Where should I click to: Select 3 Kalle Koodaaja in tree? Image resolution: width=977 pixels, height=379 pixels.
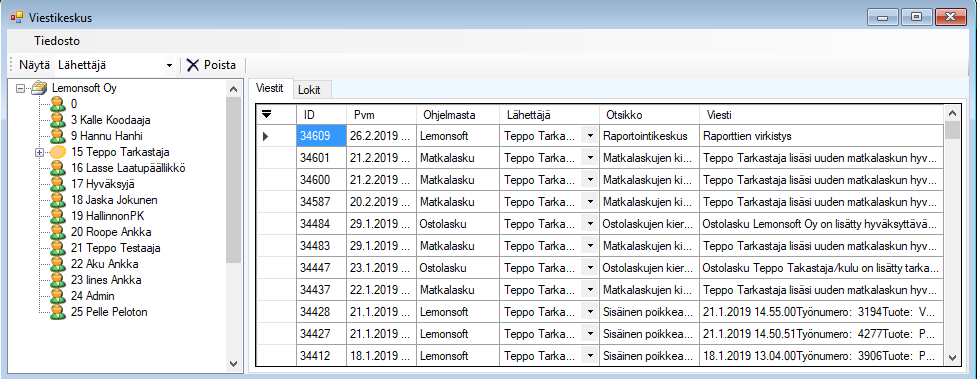point(110,120)
